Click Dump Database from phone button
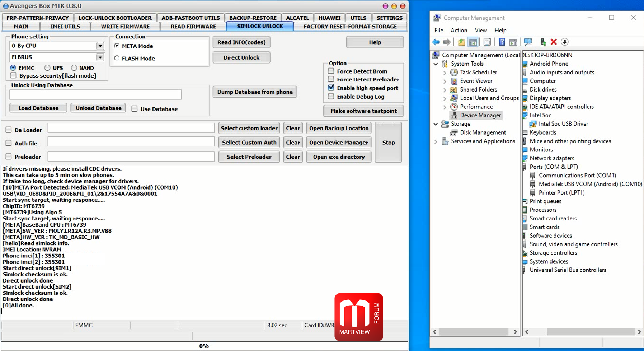The width and height of the screenshot is (644, 359). [x=255, y=92]
